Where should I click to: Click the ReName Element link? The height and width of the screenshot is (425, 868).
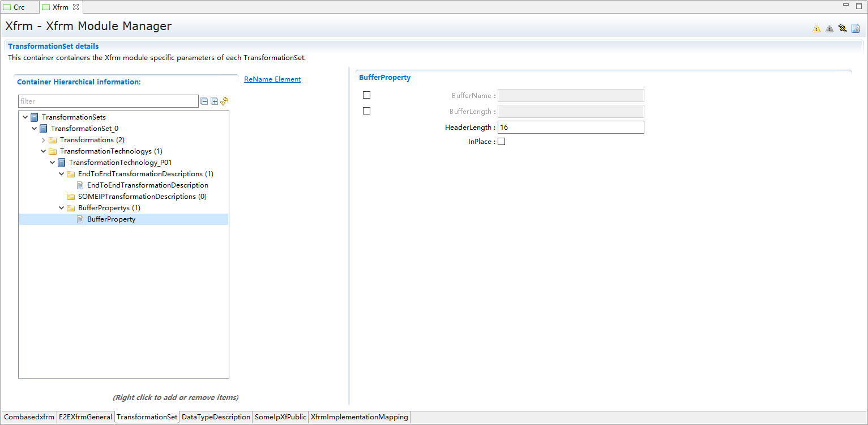tap(272, 79)
